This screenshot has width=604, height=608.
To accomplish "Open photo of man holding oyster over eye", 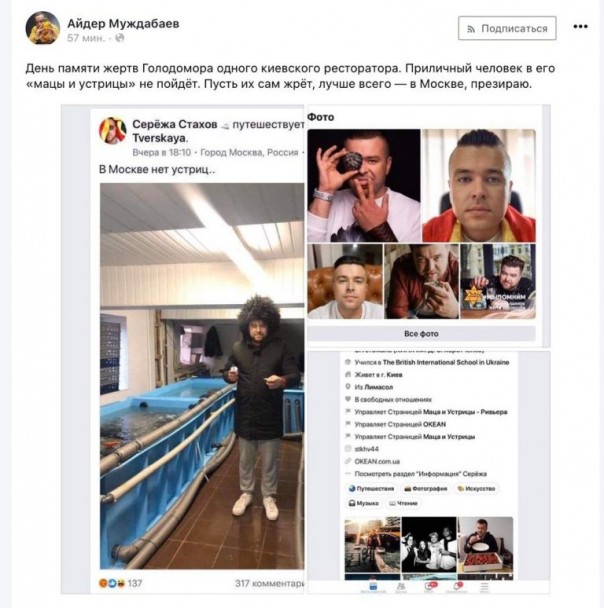I will click(x=364, y=185).
